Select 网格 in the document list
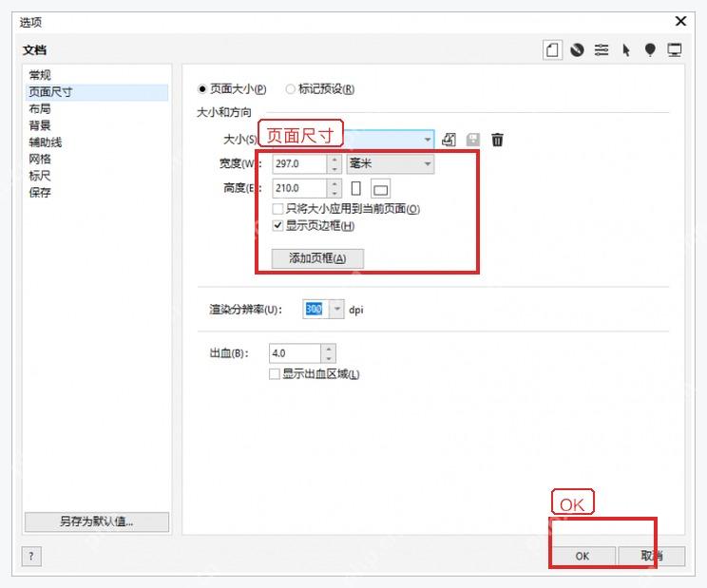The image size is (707, 588). click(x=40, y=159)
